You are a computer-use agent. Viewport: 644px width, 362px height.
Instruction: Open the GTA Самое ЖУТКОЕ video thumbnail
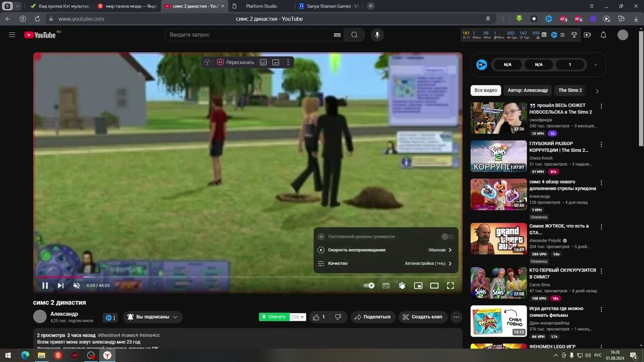click(x=499, y=239)
